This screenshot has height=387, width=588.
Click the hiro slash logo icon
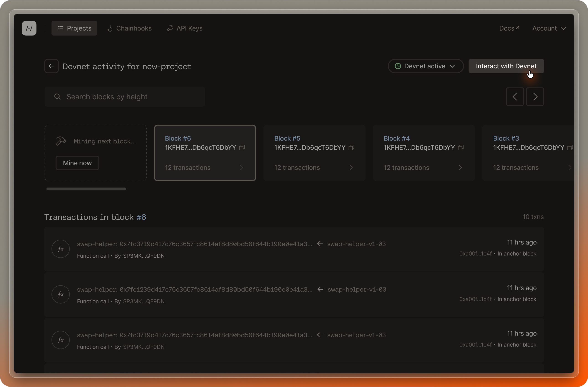(29, 28)
